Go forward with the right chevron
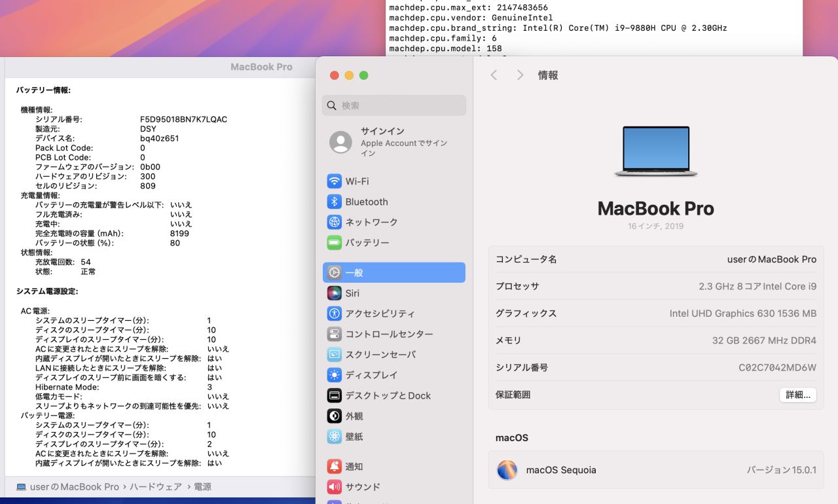Image resolution: width=838 pixels, height=504 pixels. [x=520, y=75]
